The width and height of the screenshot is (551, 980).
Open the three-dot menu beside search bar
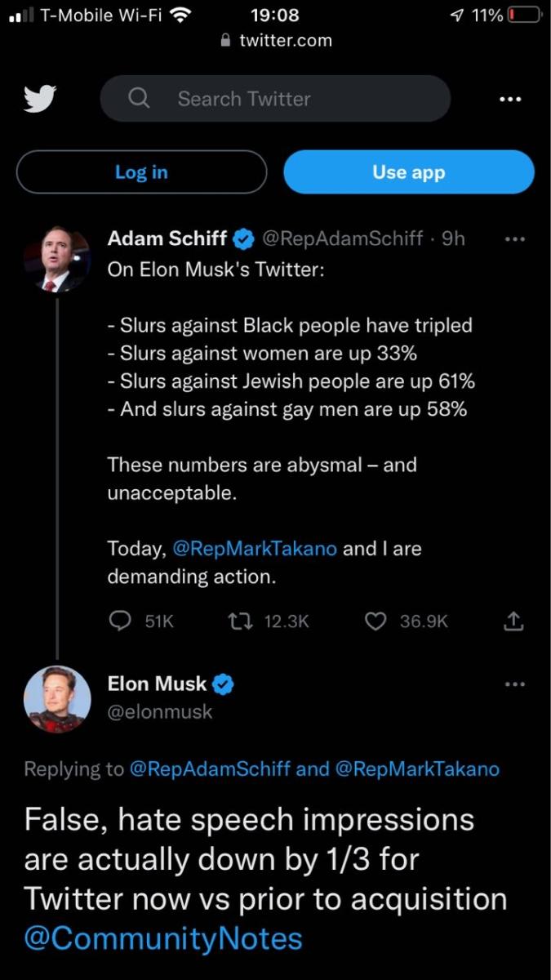coord(510,100)
